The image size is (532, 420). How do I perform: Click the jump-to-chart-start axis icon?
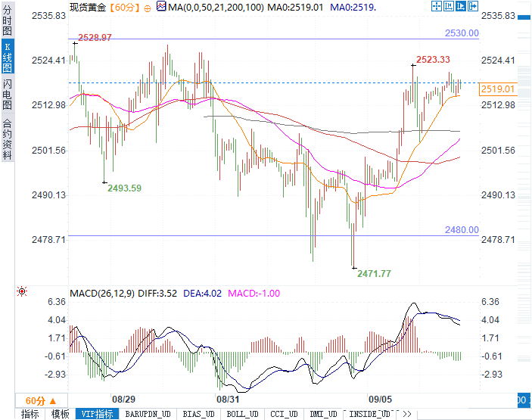tap(449, 6)
